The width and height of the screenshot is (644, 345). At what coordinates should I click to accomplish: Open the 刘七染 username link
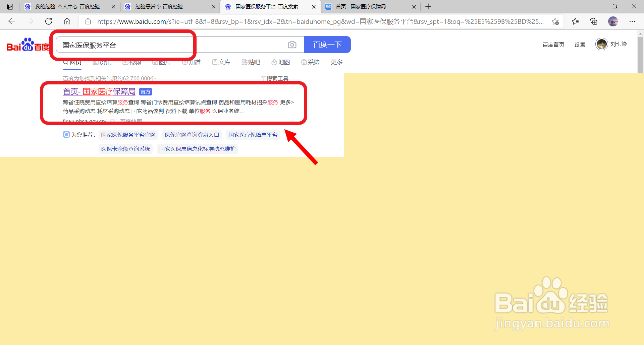[x=619, y=44]
